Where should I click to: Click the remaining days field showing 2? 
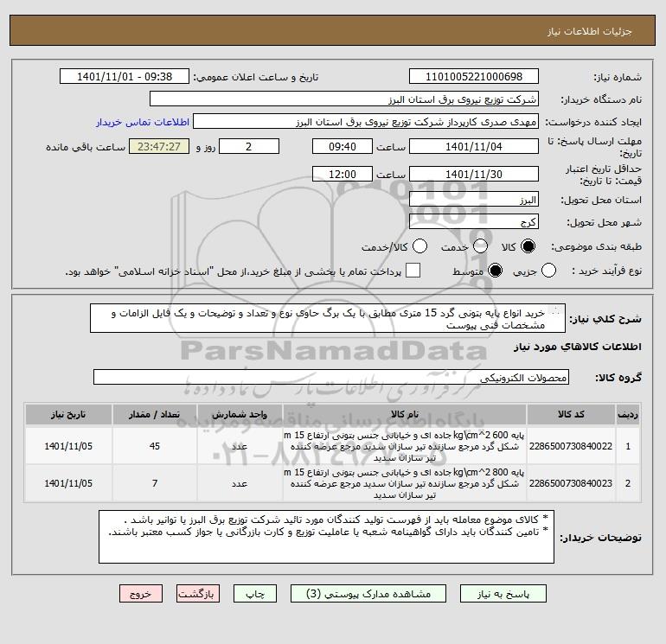[x=249, y=146]
